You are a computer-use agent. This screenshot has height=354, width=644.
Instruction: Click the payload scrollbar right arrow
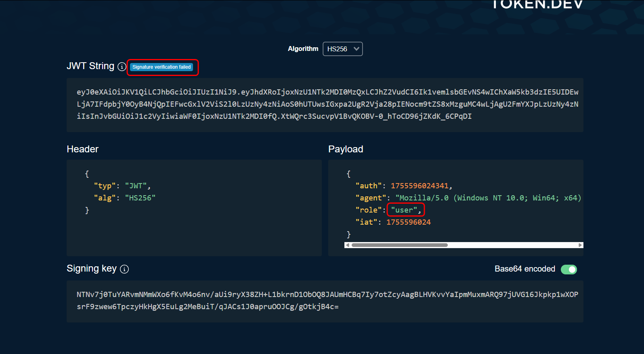click(x=580, y=245)
